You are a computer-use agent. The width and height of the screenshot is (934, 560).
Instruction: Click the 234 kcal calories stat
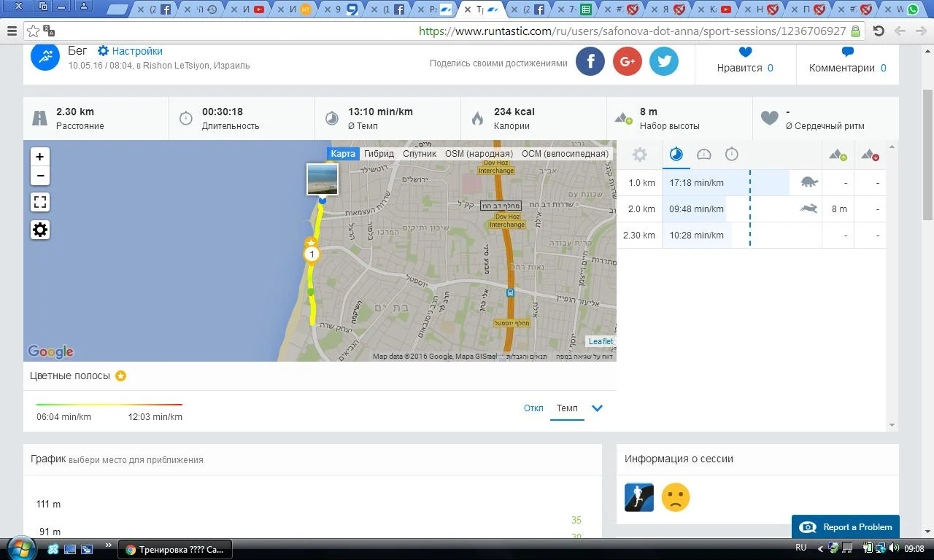coord(534,118)
